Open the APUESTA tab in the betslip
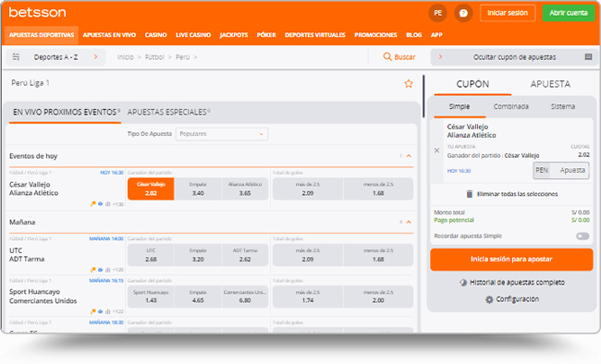This screenshot has width=601, height=364. [550, 84]
